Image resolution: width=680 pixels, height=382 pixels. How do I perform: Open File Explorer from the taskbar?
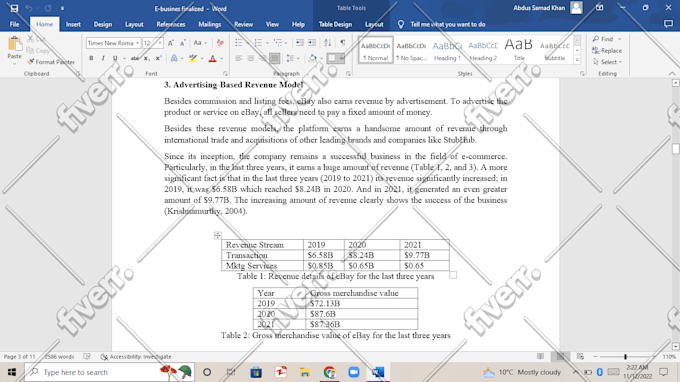[305, 372]
